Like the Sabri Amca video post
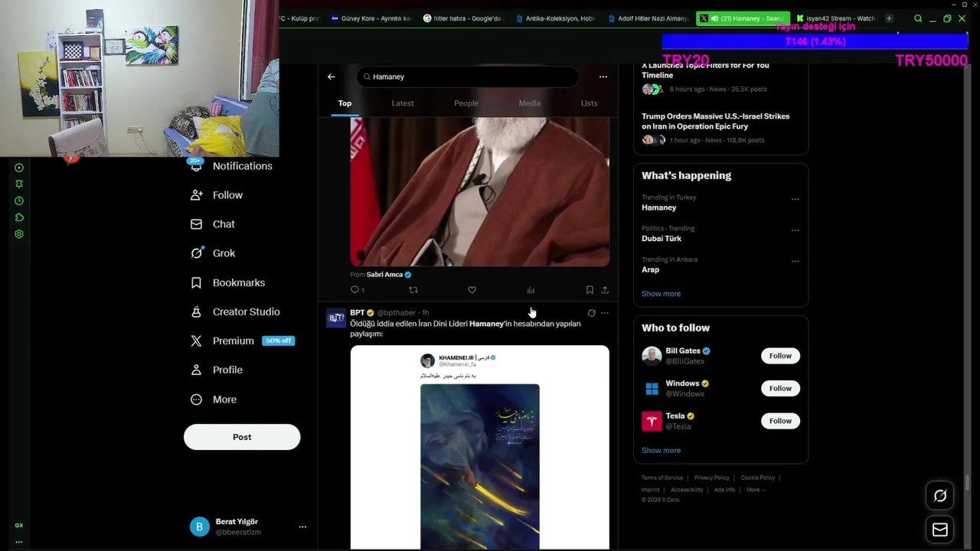Image resolution: width=980 pixels, height=551 pixels. (x=472, y=290)
